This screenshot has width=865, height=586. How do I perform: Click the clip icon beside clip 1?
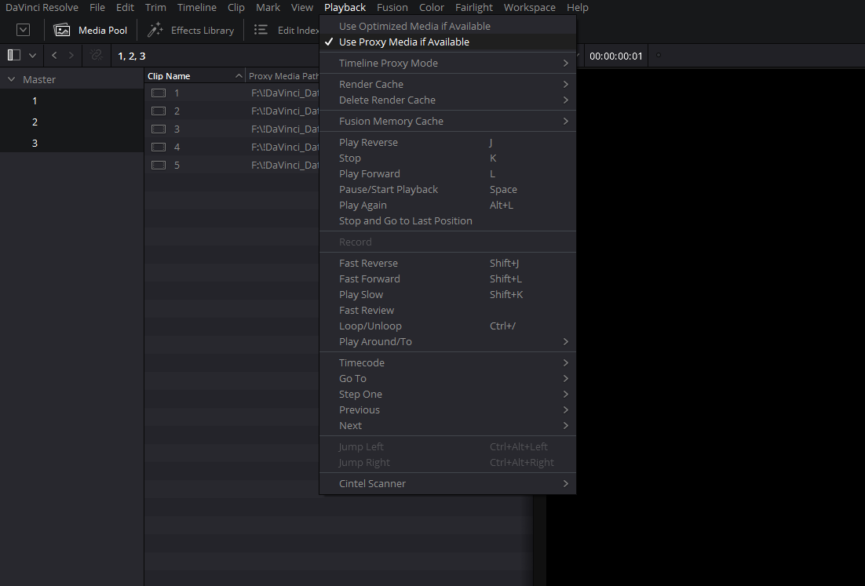[158, 93]
